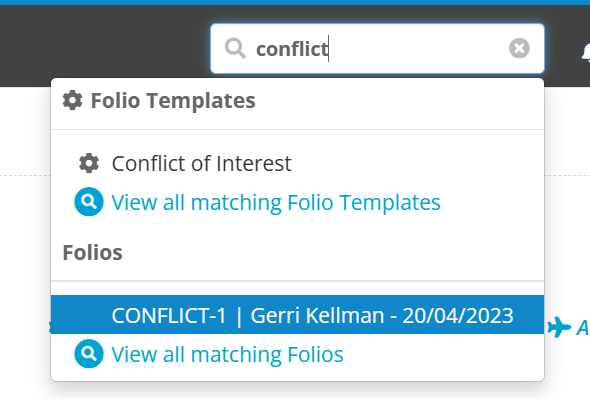Focus the search field containing 'conflict'
Image resolution: width=590 pixels, height=399 pixels.
[x=377, y=49]
